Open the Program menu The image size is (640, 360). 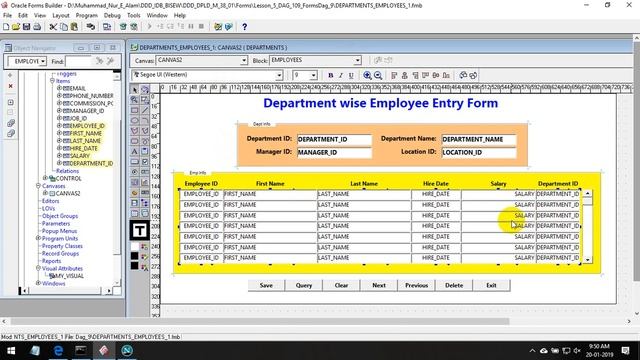point(87,16)
